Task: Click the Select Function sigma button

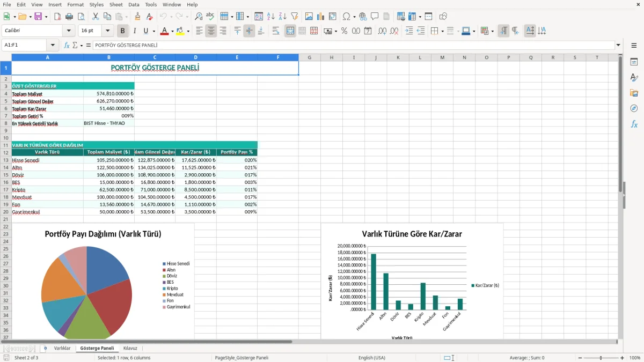Action: [75, 45]
